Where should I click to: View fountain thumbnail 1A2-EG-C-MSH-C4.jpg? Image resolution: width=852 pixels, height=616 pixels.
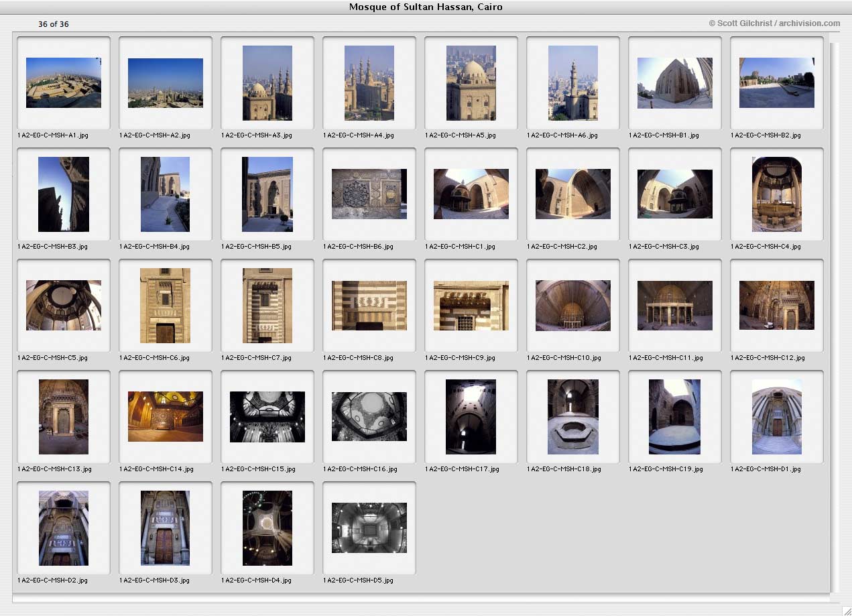coord(777,194)
